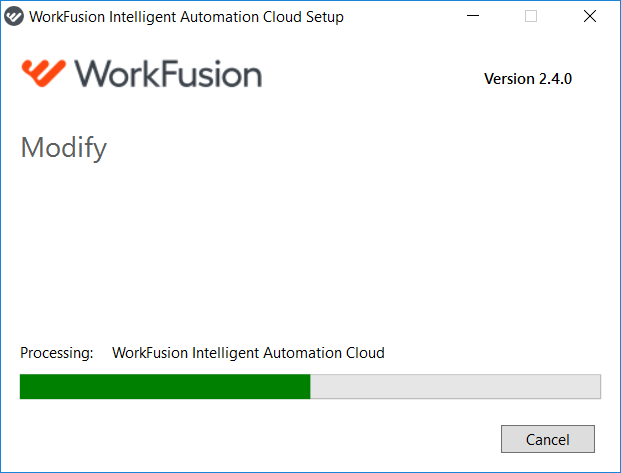Click the word Cloud in processing text
This screenshot has height=473, width=621.
[365, 353]
